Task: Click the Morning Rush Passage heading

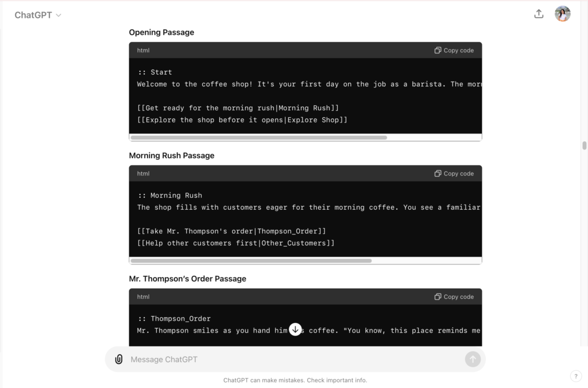Action: click(x=172, y=156)
